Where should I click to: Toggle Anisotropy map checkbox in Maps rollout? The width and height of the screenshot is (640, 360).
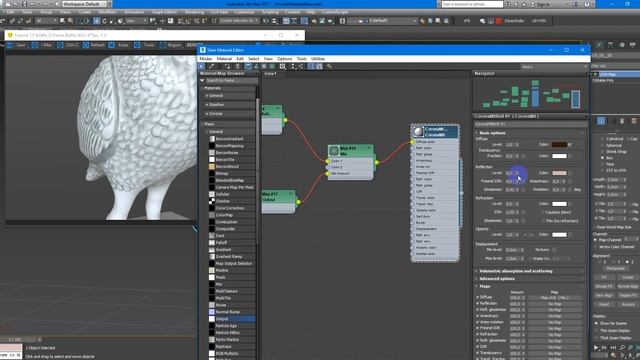477,316
